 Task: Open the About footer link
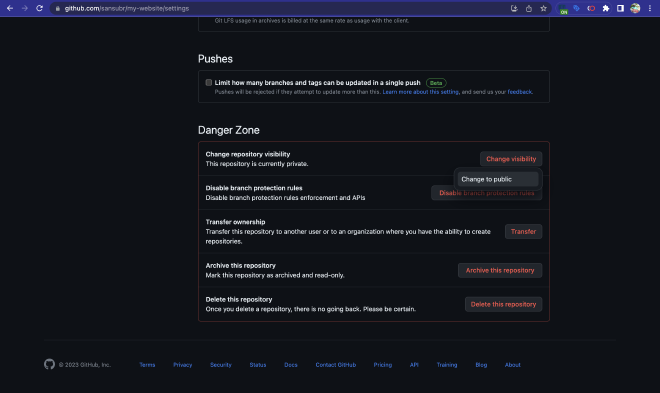pyautogui.click(x=513, y=365)
